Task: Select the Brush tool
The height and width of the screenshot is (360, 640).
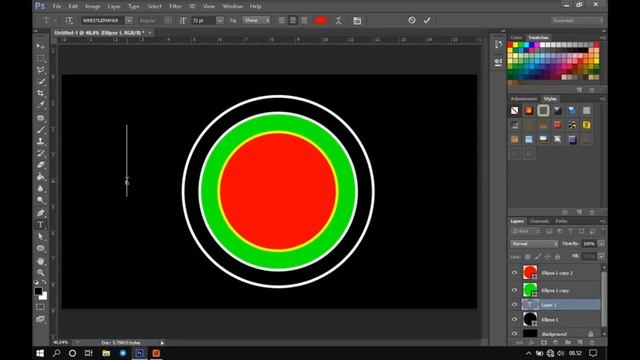Action: point(40,130)
